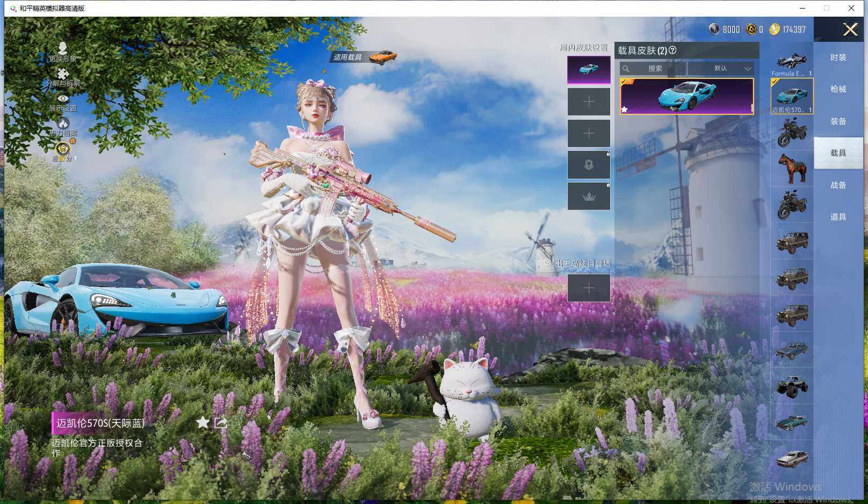Click the share icon next to 迈凯伦570S name
The image size is (868, 504).
click(221, 422)
